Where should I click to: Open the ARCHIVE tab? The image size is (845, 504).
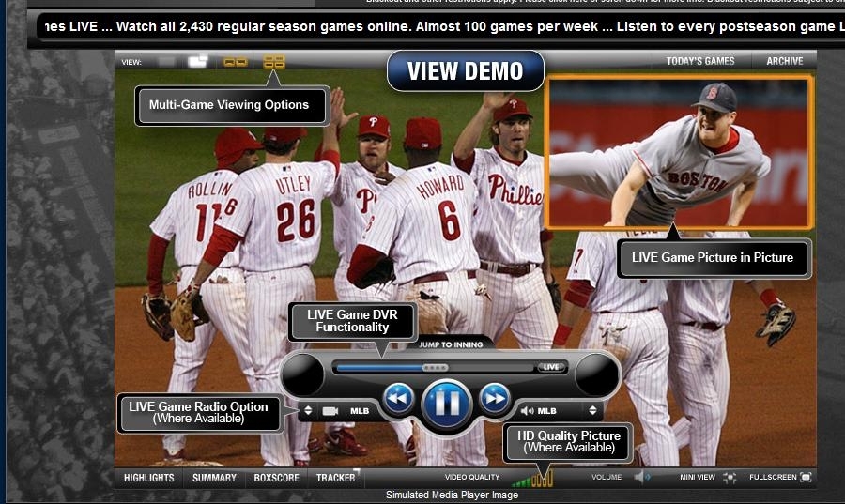785,61
